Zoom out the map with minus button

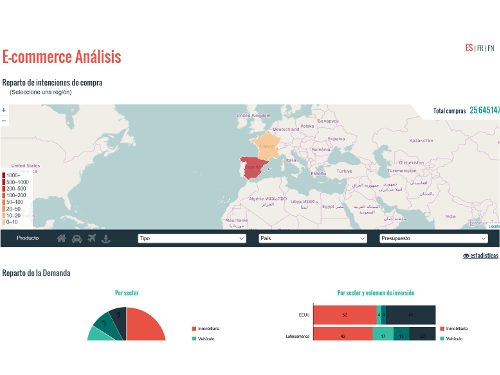coord(4,120)
